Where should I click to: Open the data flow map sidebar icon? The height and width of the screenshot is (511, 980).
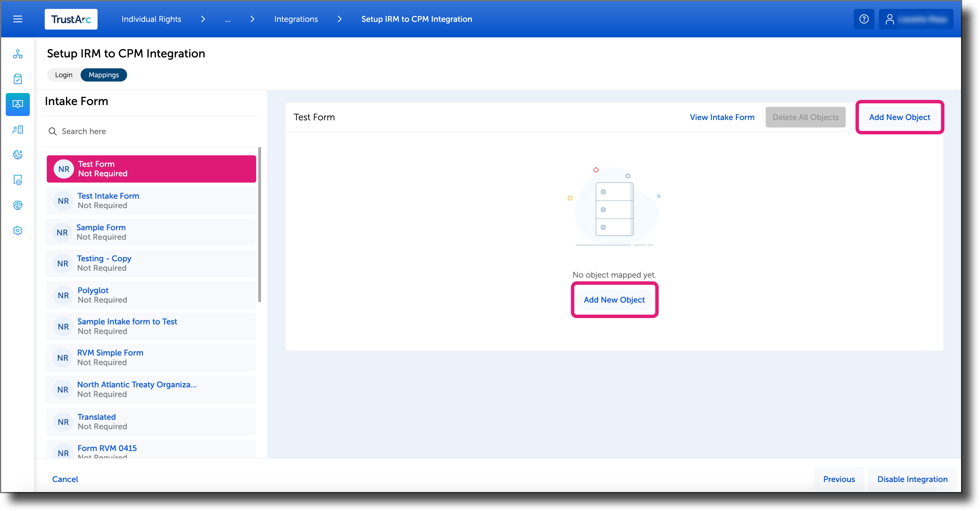click(18, 54)
